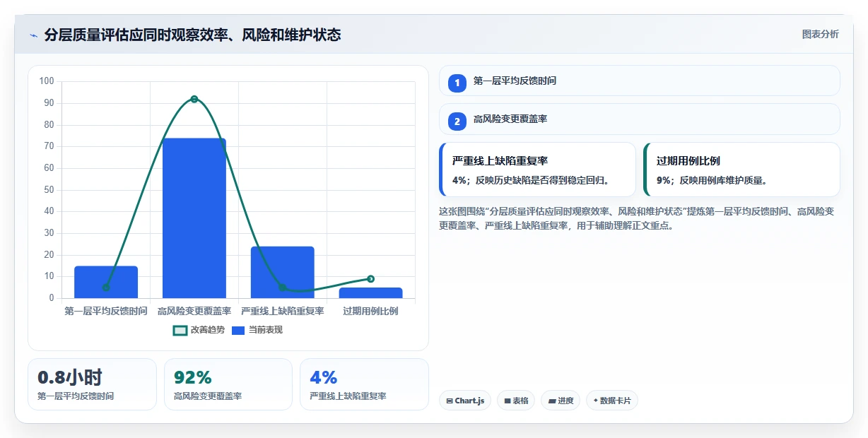Viewport: 868px width, 438px height.
Task: Click the 数据卡片 tag
Action: [x=612, y=401]
